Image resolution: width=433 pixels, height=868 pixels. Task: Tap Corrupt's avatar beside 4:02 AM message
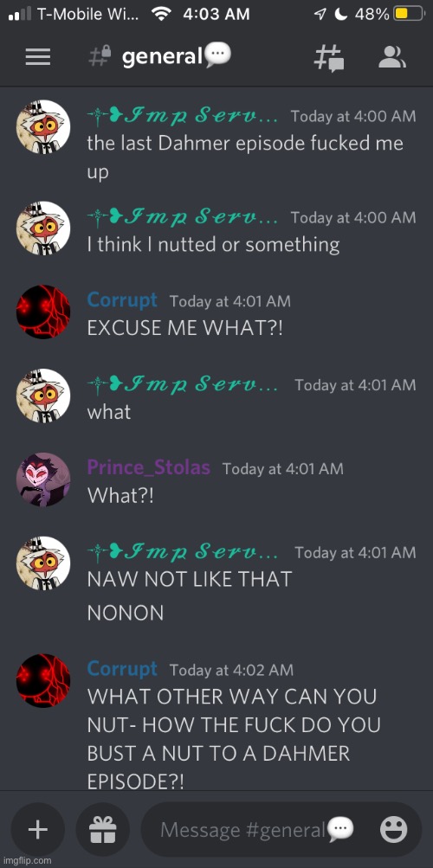point(43,681)
